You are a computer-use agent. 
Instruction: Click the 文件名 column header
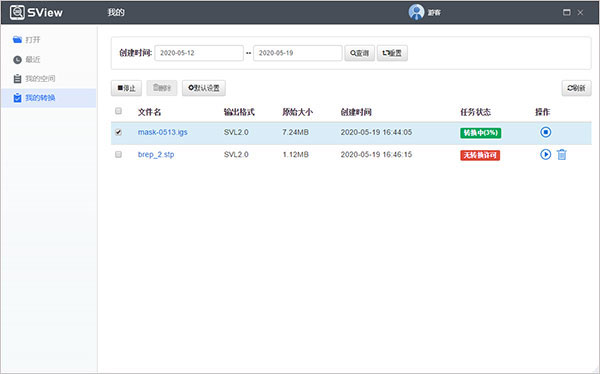pyautogui.click(x=150, y=112)
